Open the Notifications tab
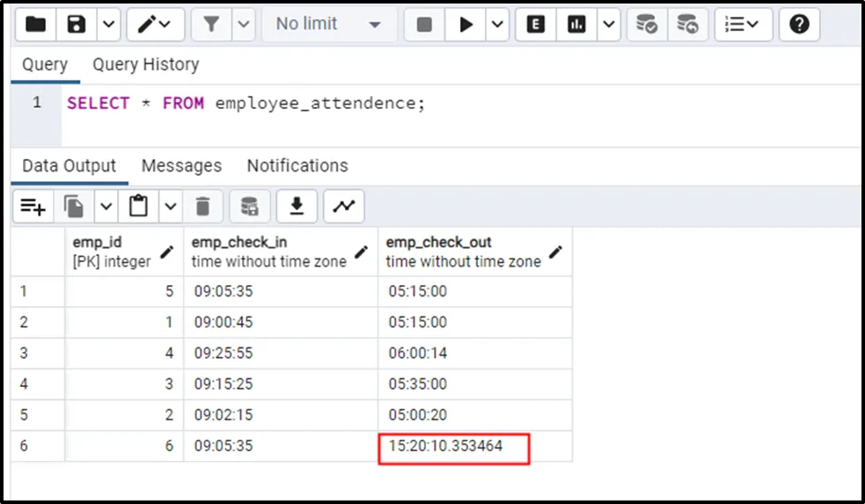865x504 pixels. (x=297, y=165)
